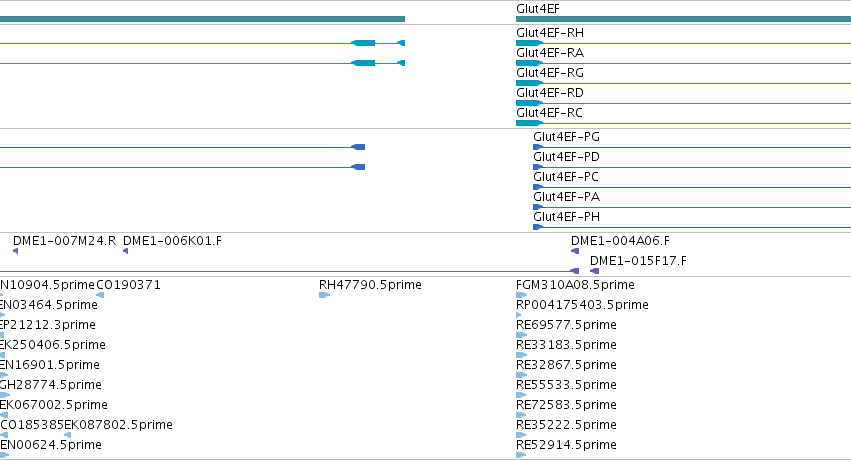Click the Glut4EF-RA exon glyph
Screen dimensions: 851x460
coord(530,63)
